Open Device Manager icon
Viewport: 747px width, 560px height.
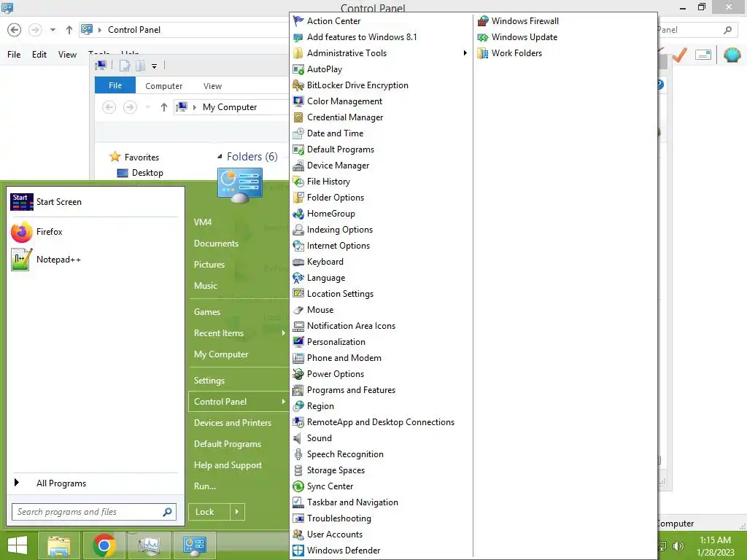click(x=298, y=166)
